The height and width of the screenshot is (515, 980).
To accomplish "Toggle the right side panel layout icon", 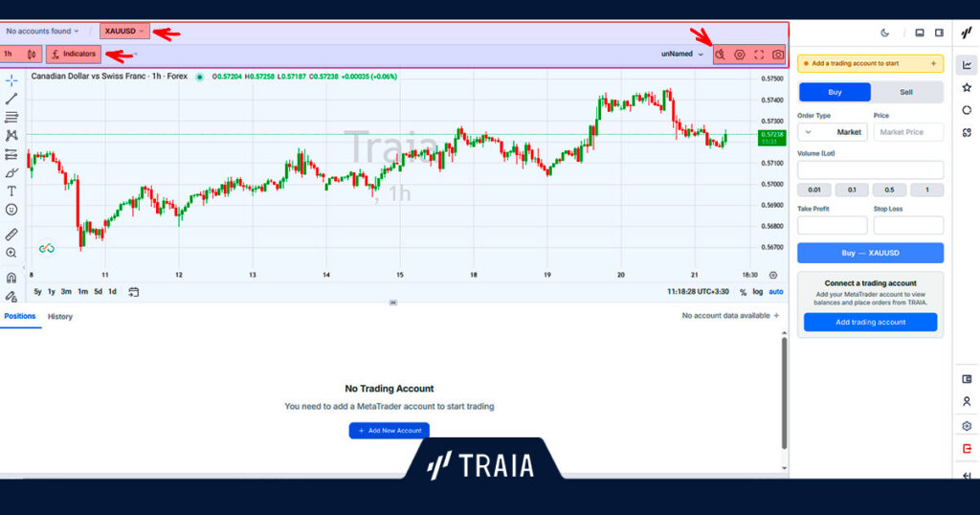I will pos(939,33).
